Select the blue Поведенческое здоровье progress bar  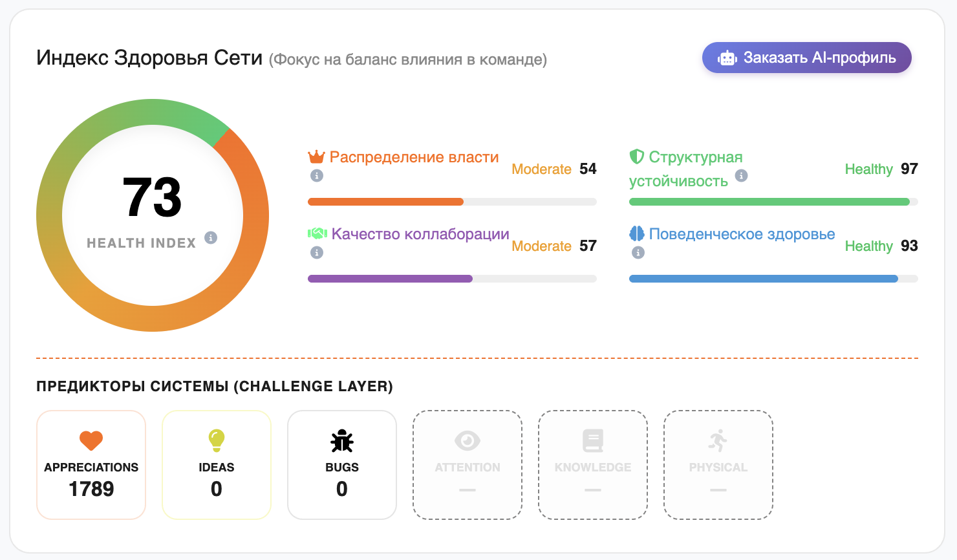(773, 279)
